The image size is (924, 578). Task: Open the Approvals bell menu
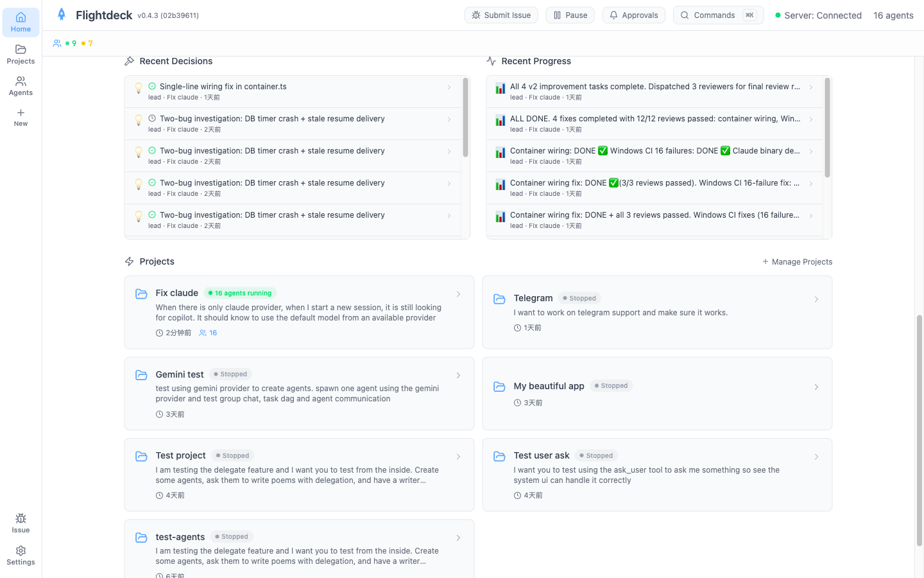[x=633, y=15]
